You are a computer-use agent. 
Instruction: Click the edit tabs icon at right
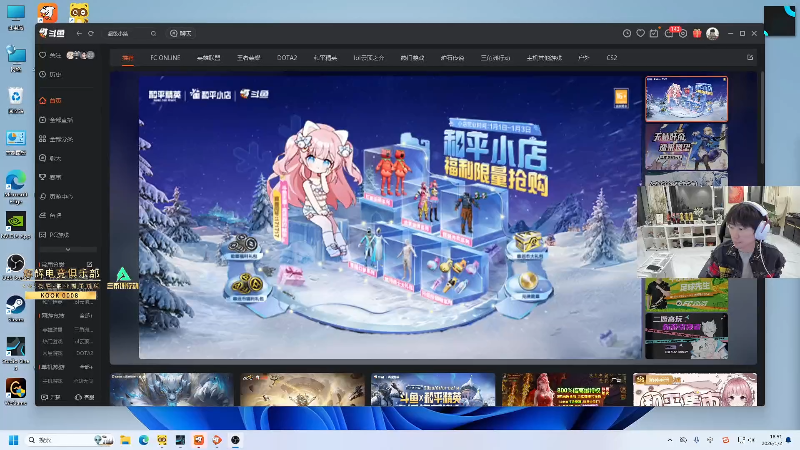pyautogui.click(x=750, y=58)
